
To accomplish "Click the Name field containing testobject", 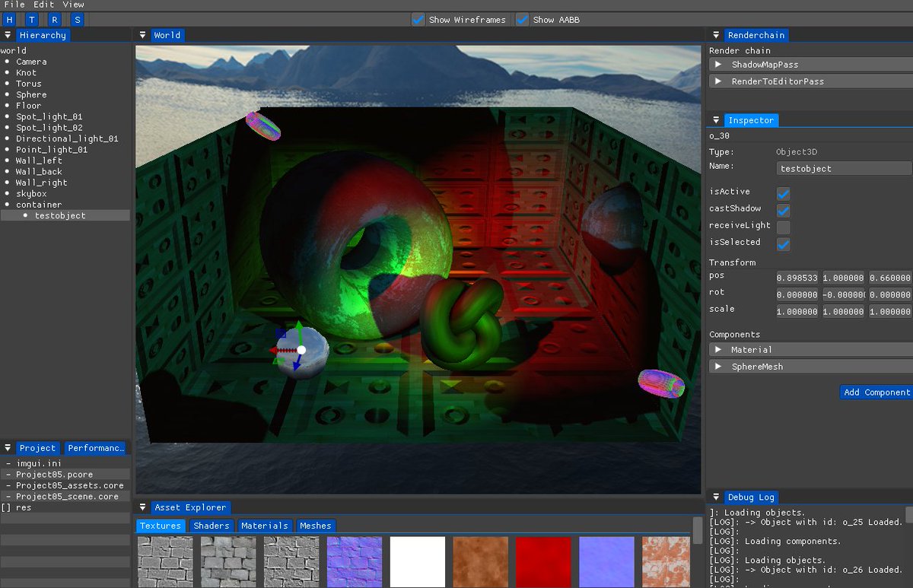I will (844, 169).
